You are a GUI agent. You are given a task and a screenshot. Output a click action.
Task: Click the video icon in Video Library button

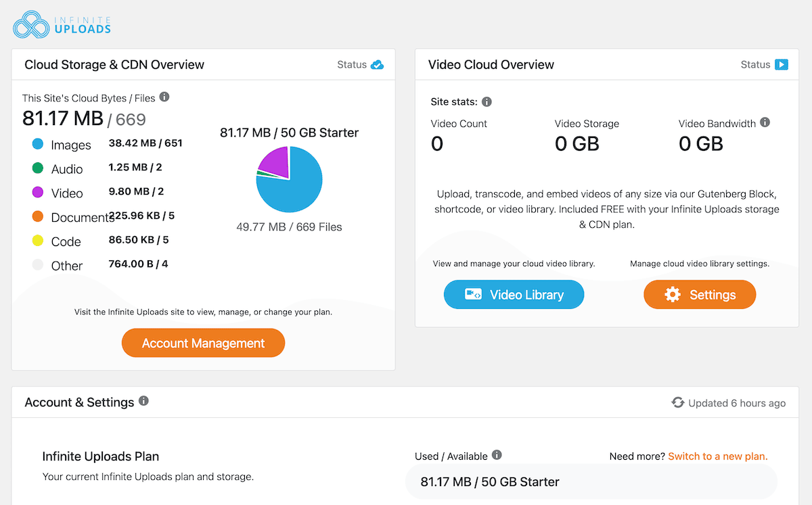pyautogui.click(x=473, y=295)
